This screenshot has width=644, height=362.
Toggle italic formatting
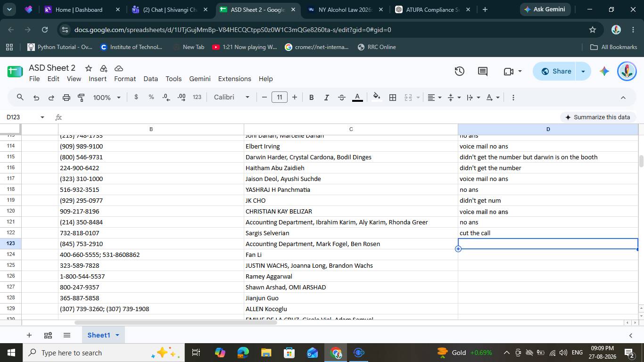pyautogui.click(x=326, y=98)
